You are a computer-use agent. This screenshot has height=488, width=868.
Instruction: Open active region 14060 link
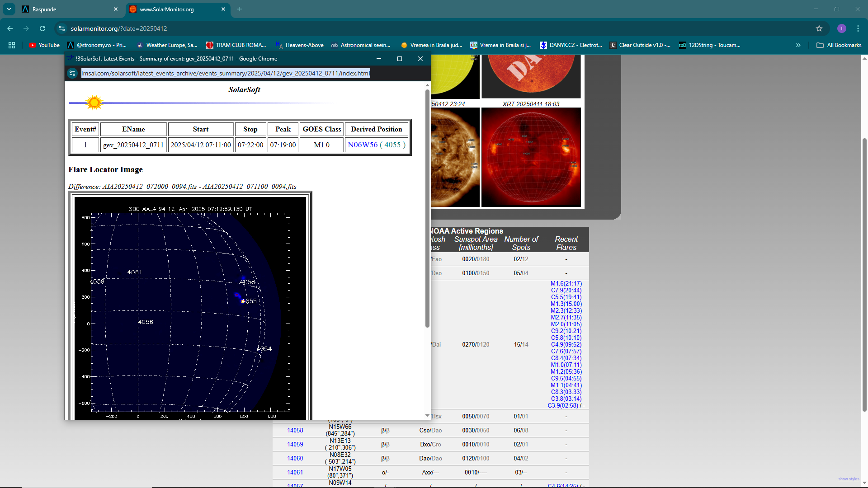(x=295, y=459)
